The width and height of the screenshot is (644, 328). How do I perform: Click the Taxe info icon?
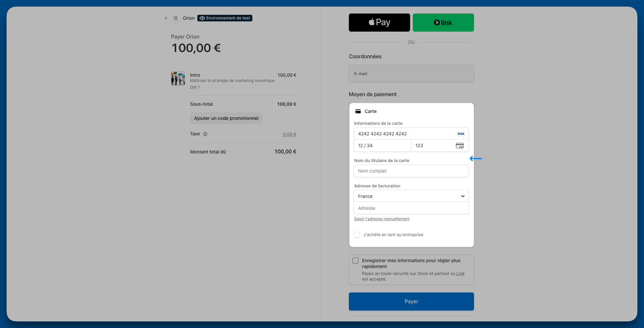point(205,134)
